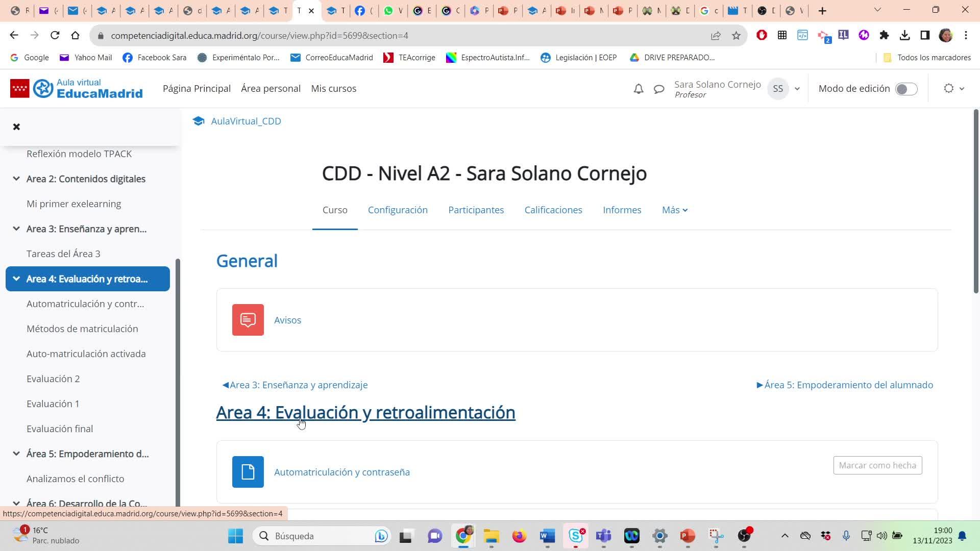This screenshot has width=980, height=551.
Task: Click the Avisos forum icon
Action: (248, 320)
